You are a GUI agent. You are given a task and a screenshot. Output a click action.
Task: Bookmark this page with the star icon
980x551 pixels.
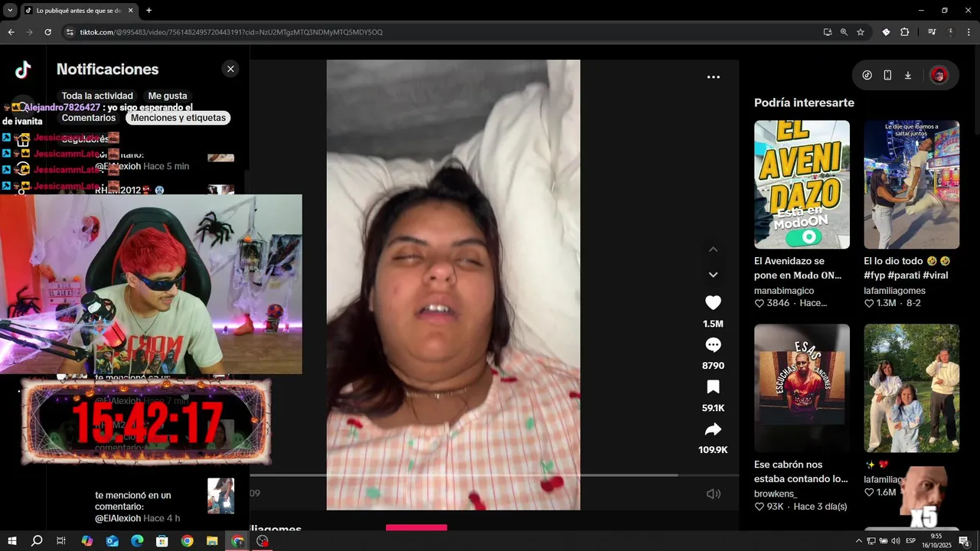click(x=861, y=32)
